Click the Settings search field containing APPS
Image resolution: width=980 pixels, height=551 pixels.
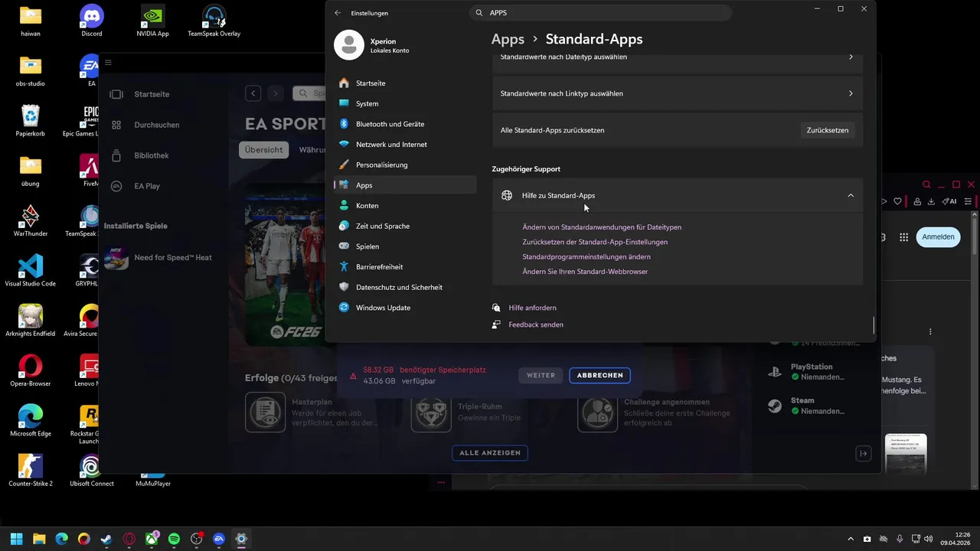click(x=600, y=13)
